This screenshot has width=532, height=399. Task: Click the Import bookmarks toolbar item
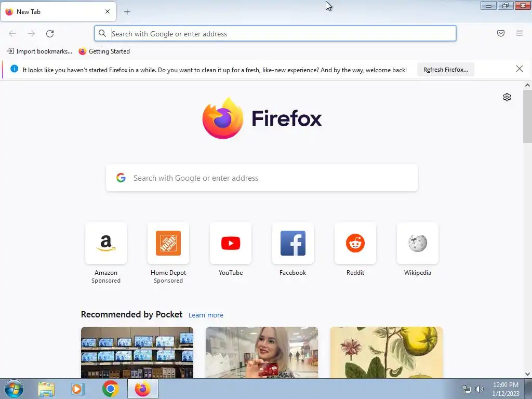point(39,51)
